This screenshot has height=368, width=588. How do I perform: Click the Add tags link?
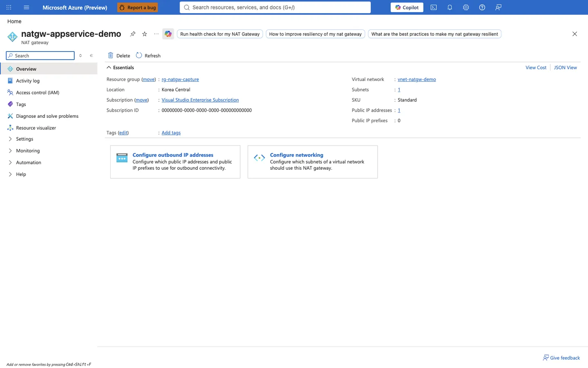[171, 132]
